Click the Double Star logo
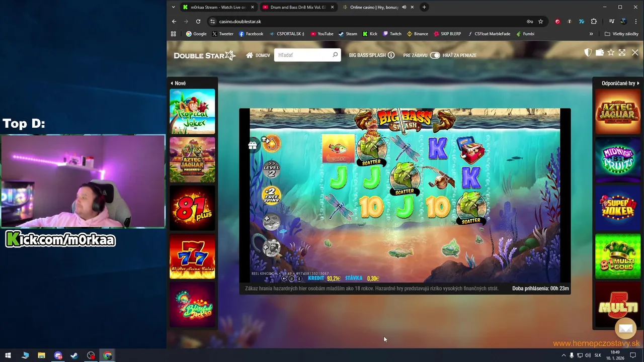This screenshot has width=644, height=362. [204, 55]
